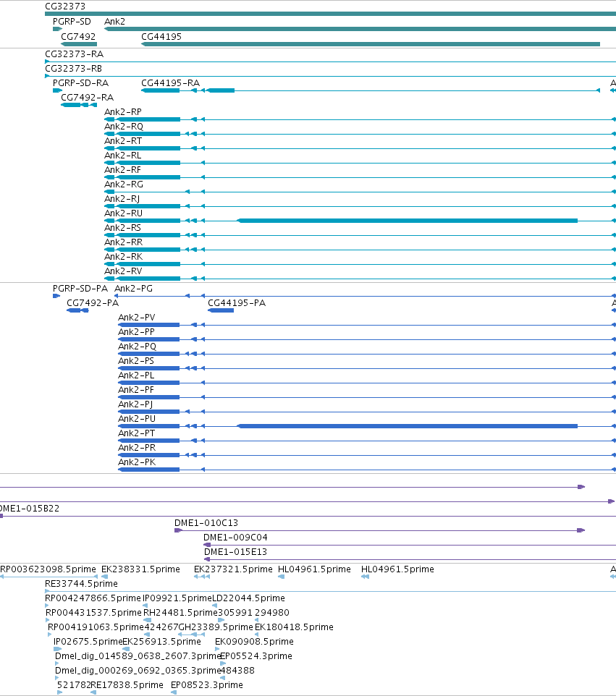The width and height of the screenshot is (616, 696).
Task: Click the Ank2-PG protein label
Action: 134,289
